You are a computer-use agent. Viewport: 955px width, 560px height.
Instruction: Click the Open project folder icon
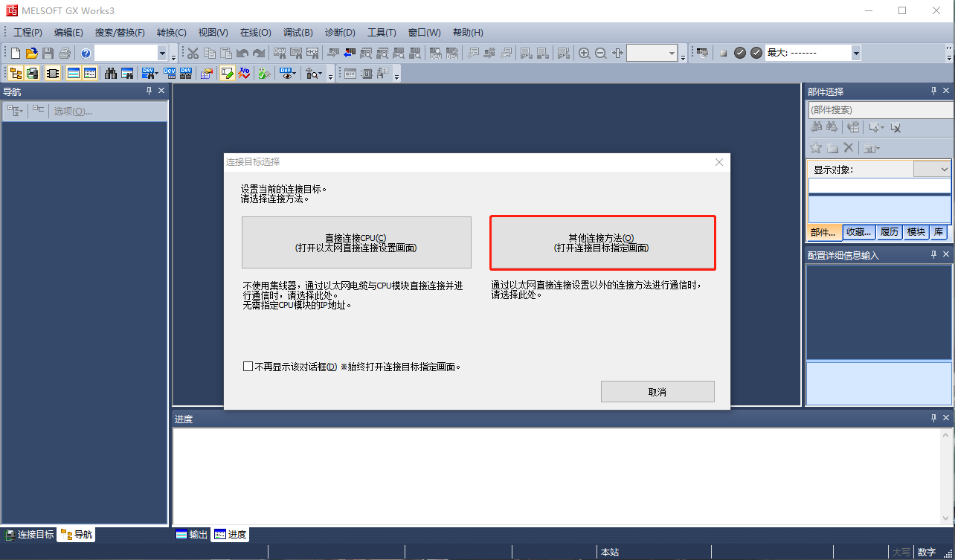pos(31,53)
